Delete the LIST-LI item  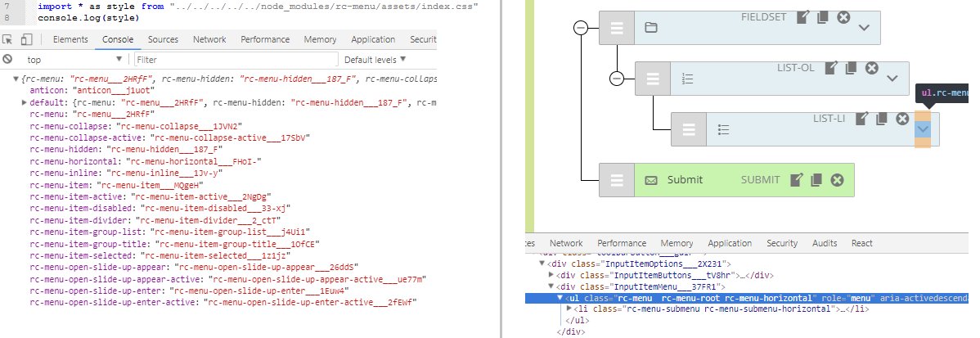point(902,119)
